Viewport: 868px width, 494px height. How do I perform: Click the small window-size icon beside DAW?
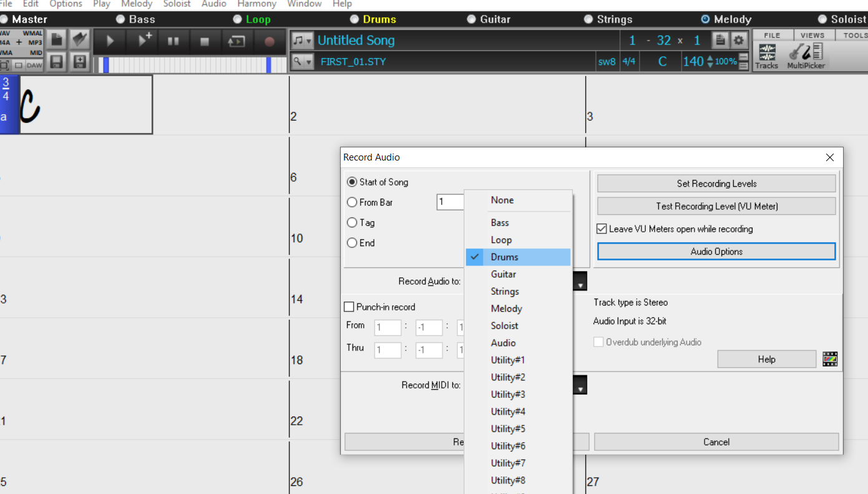click(x=18, y=65)
